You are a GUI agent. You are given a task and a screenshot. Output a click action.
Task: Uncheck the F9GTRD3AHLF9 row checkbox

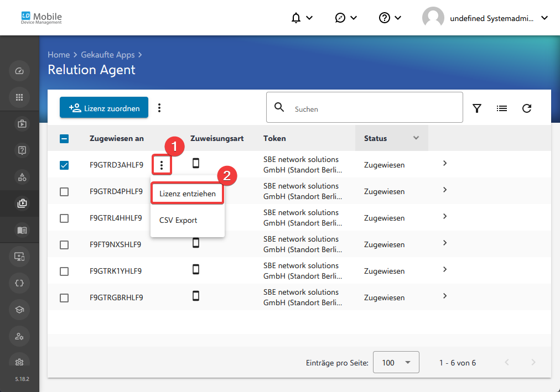pyautogui.click(x=64, y=165)
